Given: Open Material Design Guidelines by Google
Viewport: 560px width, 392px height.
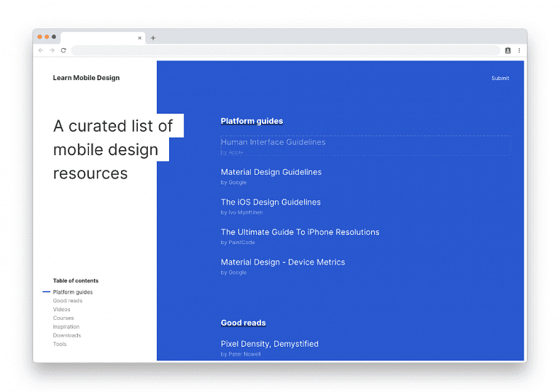Looking at the screenshot, I should 271,173.
